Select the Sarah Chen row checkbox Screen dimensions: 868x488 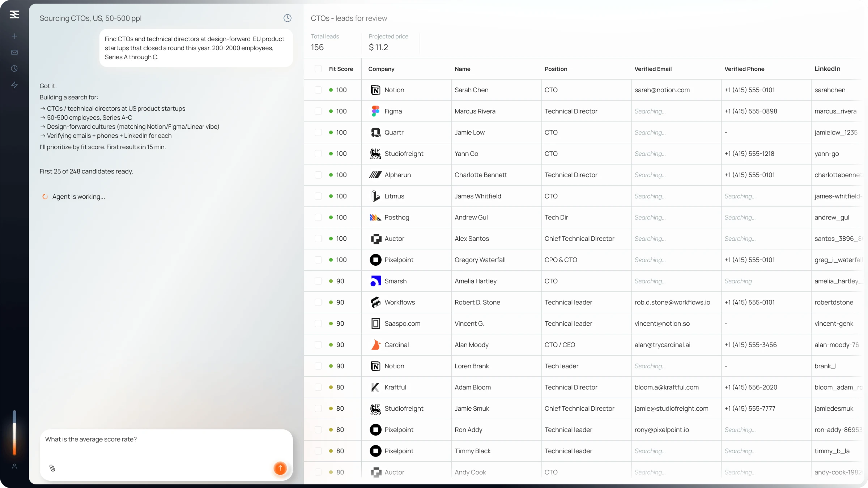tap(318, 90)
